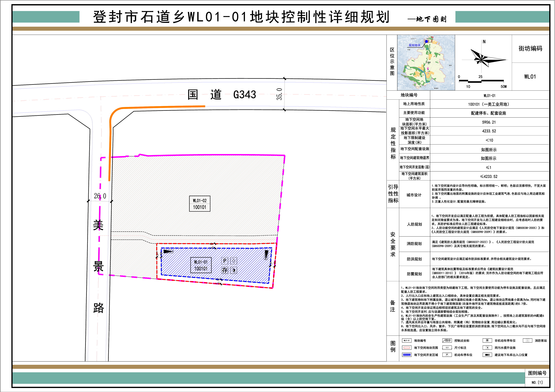This screenshot has height=392, width=555.
Task: Select the legend P icon for 机动车停车位
Action: click(447, 355)
